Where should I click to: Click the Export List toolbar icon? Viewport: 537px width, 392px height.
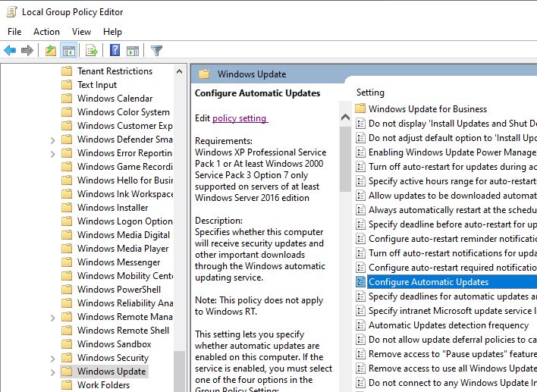click(92, 51)
